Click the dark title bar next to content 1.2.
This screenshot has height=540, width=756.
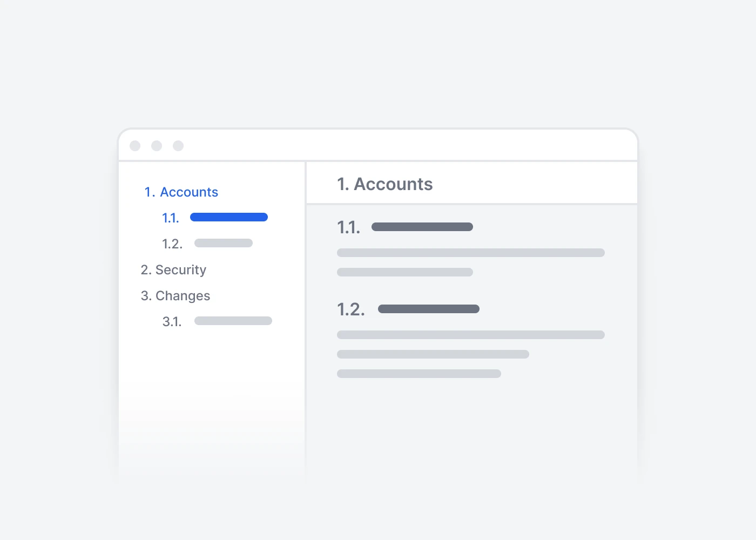(429, 309)
